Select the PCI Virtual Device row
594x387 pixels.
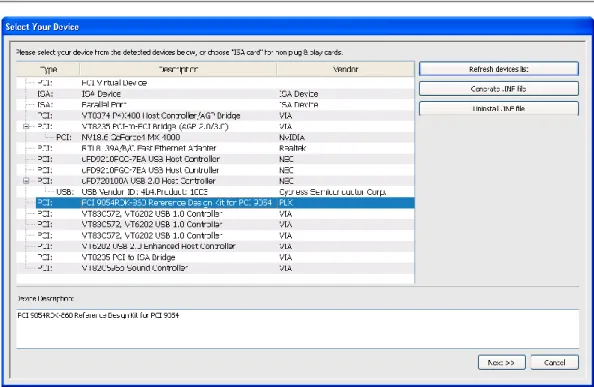[215, 83]
